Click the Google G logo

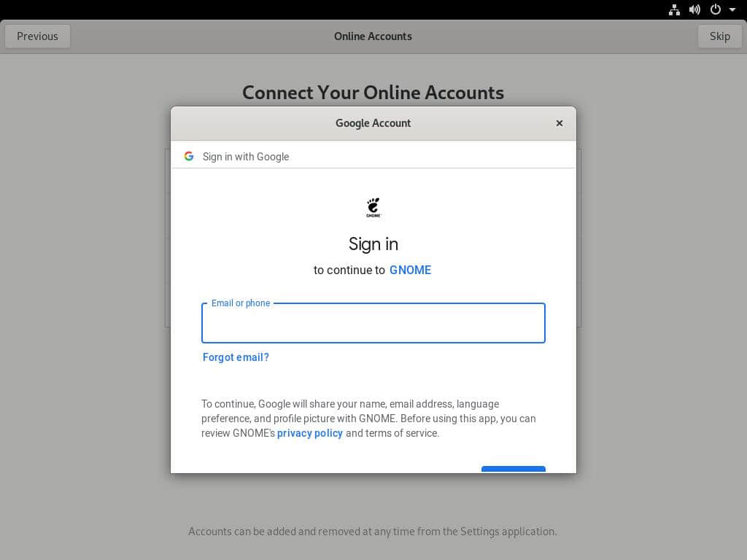pos(189,156)
